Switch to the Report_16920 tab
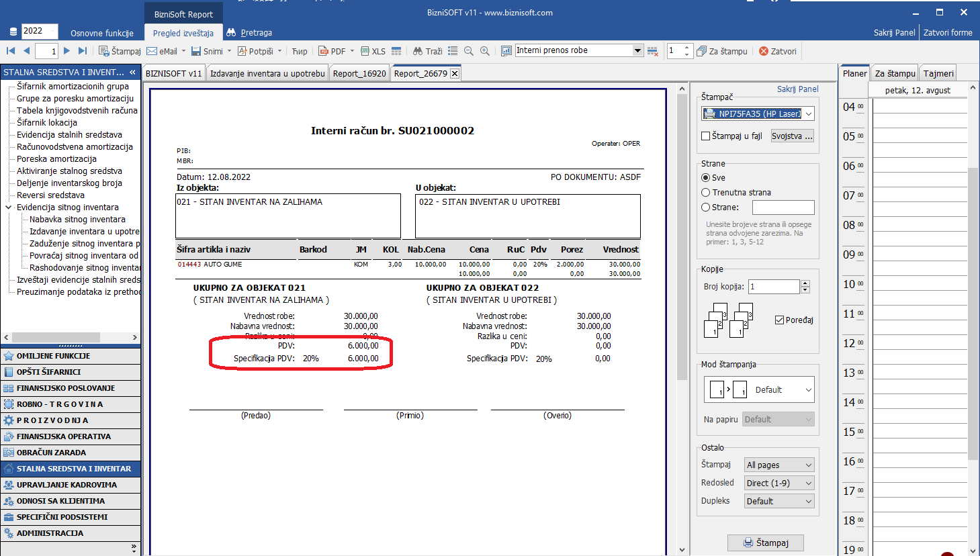The height and width of the screenshot is (556, 980). pos(359,74)
